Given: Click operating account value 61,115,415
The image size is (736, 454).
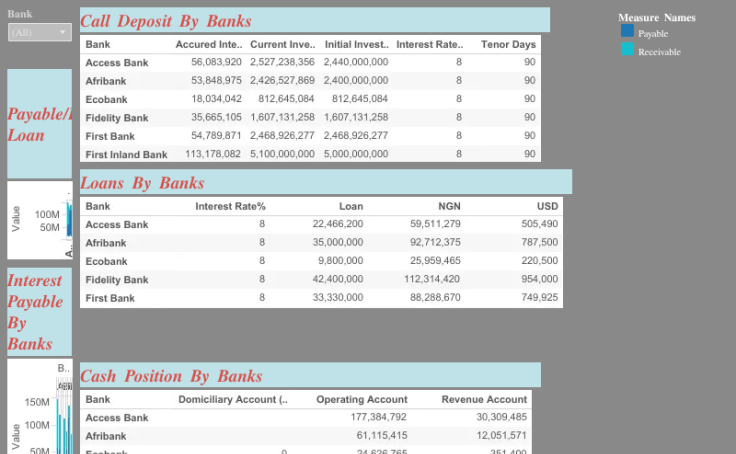Looking at the screenshot, I should coord(382,435).
